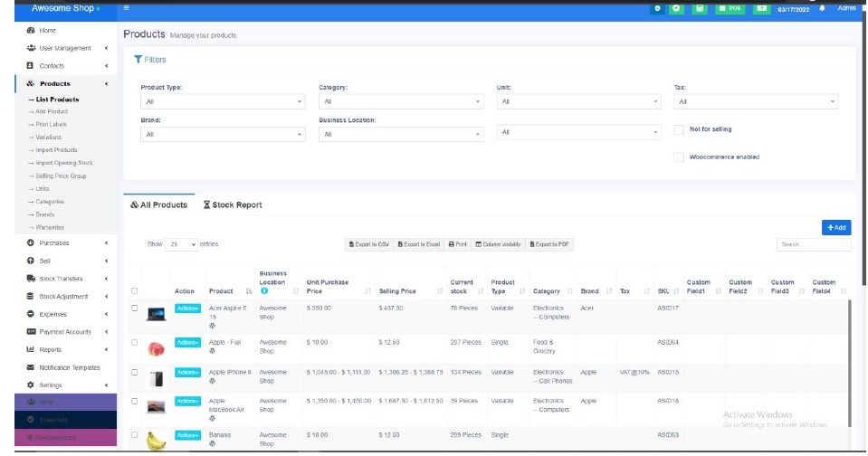Screen dimensions: 868x456
Task: Open the Product Type dropdown
Action: tap(224, 102)
